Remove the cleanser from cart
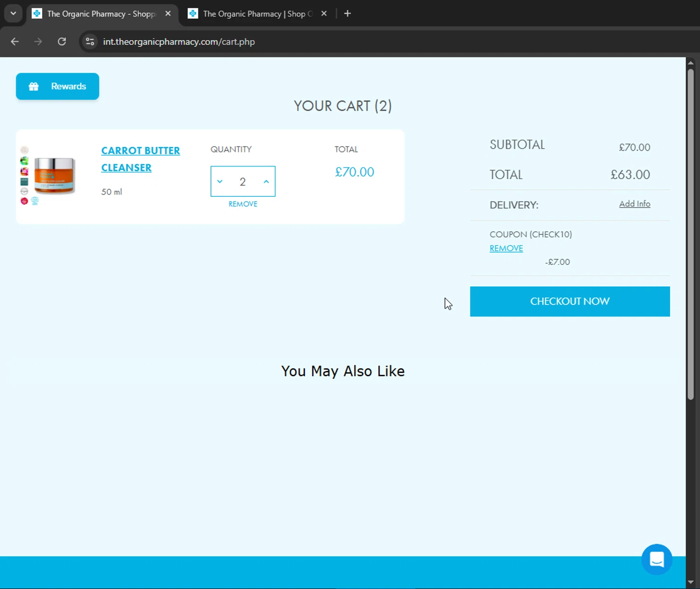The width and height of the screenshot is (700, 589). [243, 204]
